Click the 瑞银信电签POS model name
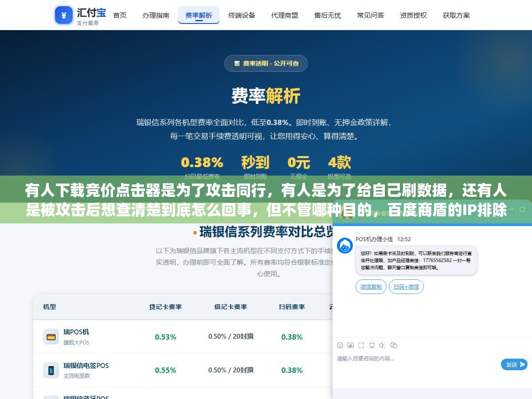This screenshot has width=532, height=399. [86, 365]
